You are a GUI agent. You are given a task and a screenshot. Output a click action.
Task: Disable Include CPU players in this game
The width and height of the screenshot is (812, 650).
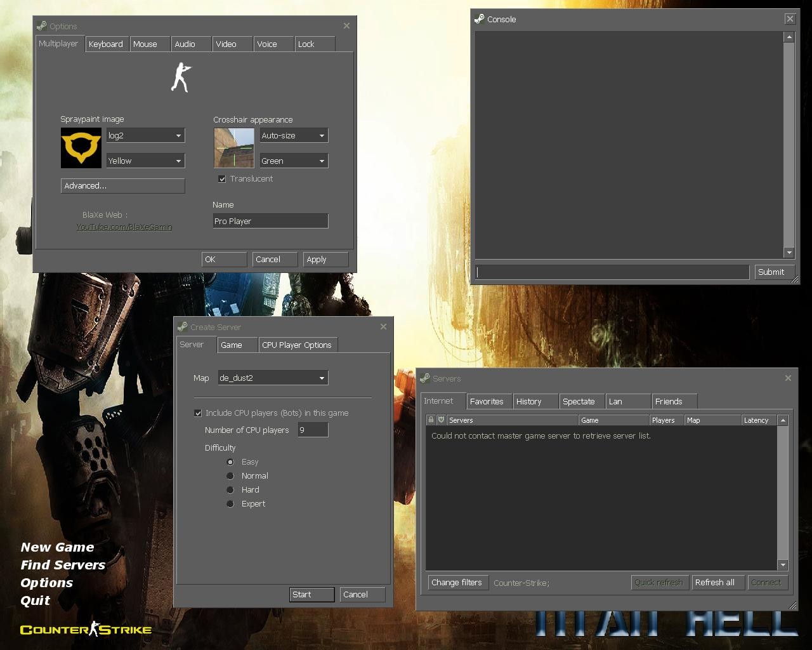[x=199, y=413]
